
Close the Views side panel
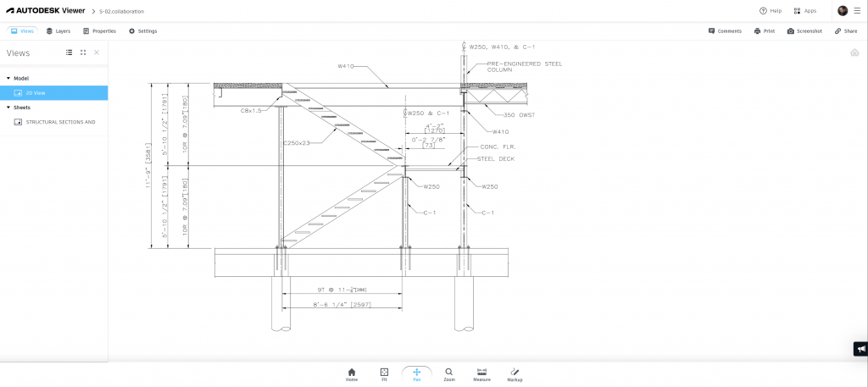97,53
